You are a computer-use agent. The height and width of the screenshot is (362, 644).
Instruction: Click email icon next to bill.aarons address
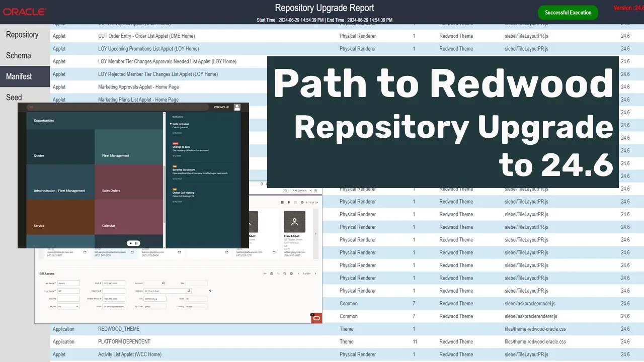tap(132, 252)
